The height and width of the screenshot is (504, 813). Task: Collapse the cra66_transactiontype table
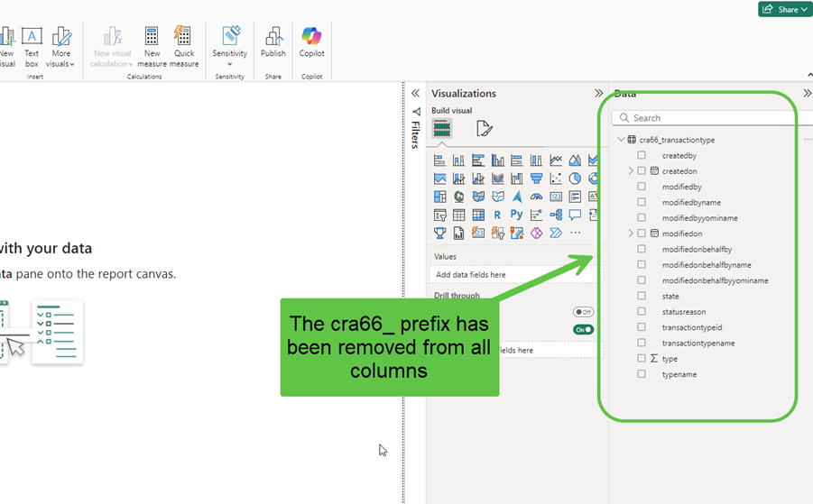tap(621, 140)
